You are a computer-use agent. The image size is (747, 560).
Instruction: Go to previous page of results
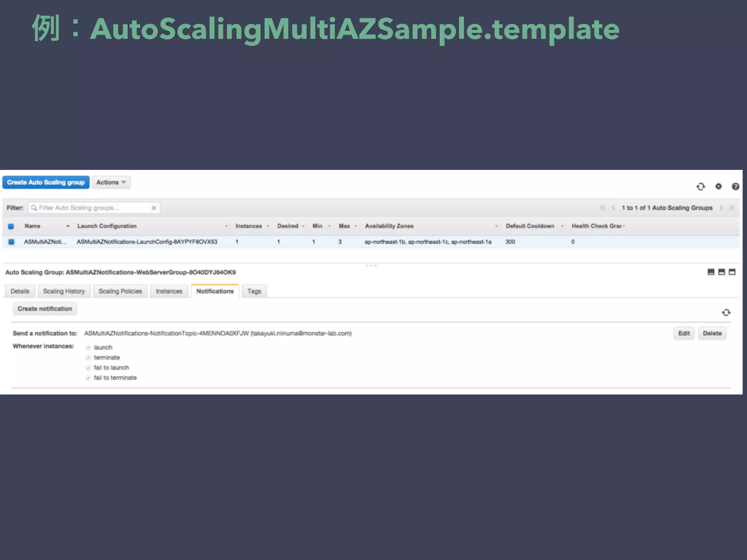(614, 207)
